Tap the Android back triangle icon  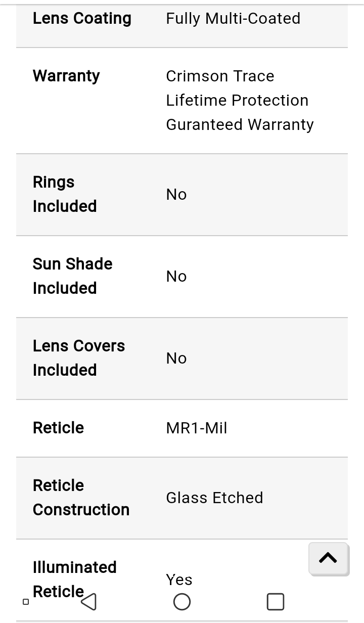[x=88, y=601]
